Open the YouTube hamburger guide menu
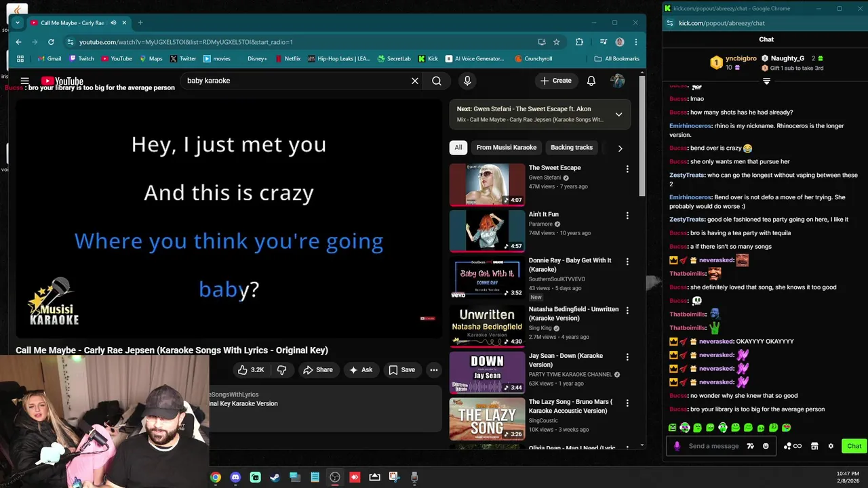Viewport: 868px width, 488px height. point(25,81)
